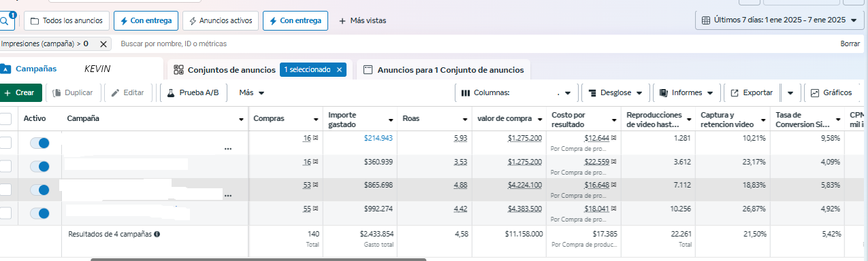Click the Compras value 55
868x261 pixels.
(308, 209)
